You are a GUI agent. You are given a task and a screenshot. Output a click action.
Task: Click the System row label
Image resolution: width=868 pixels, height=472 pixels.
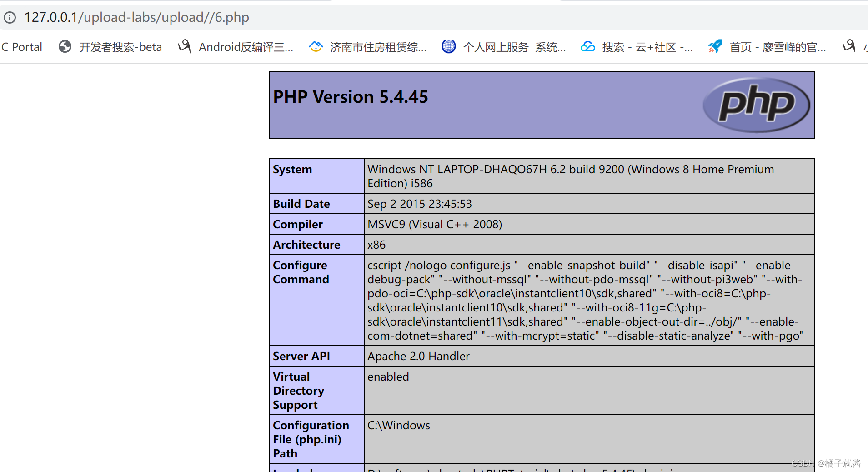pyautogui.click(x=292, y=170)
